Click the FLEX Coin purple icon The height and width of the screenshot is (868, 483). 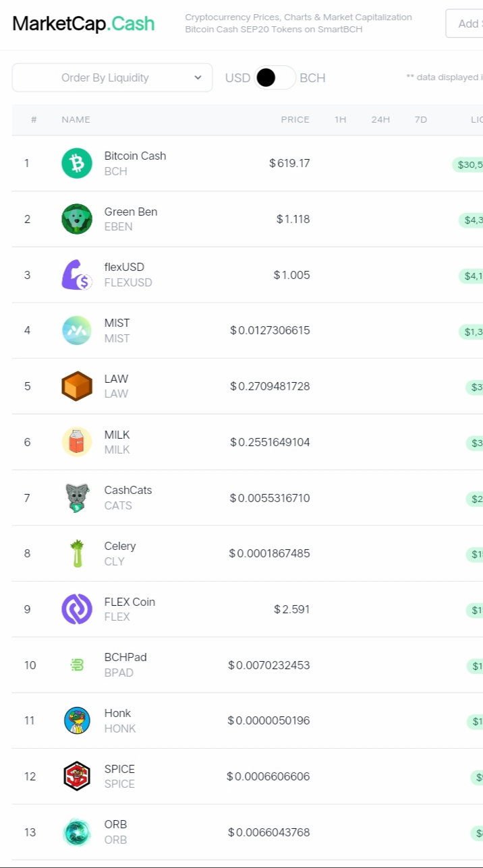(77, 609)
